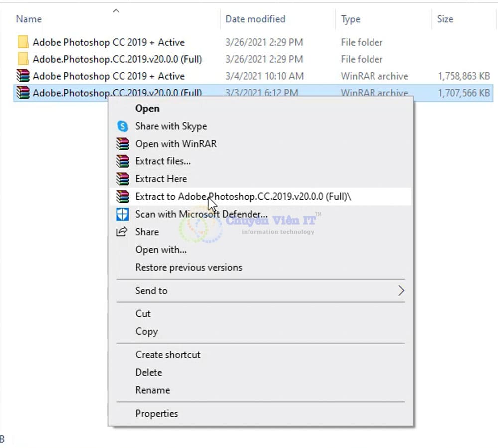498x448 pixels.
Task: Click Rename in the context menu
Action: 152,390
